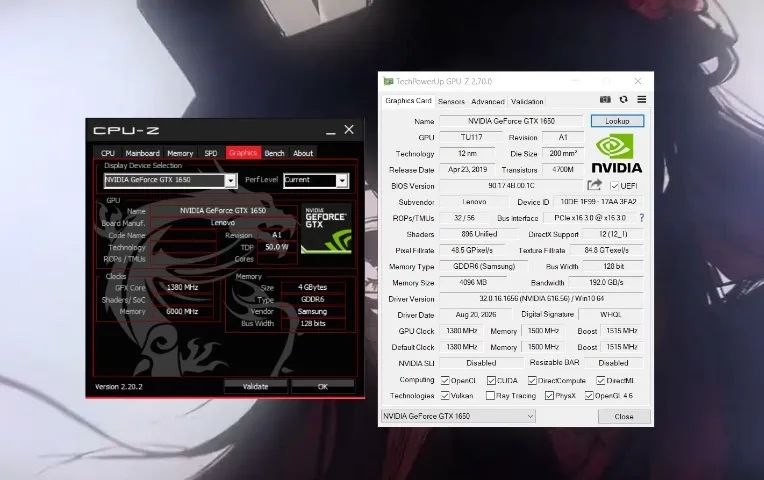Click the Aug 20, 2026 driver date value
The height and width of the screenshot is (480, 764).
[x=476, y=314]
